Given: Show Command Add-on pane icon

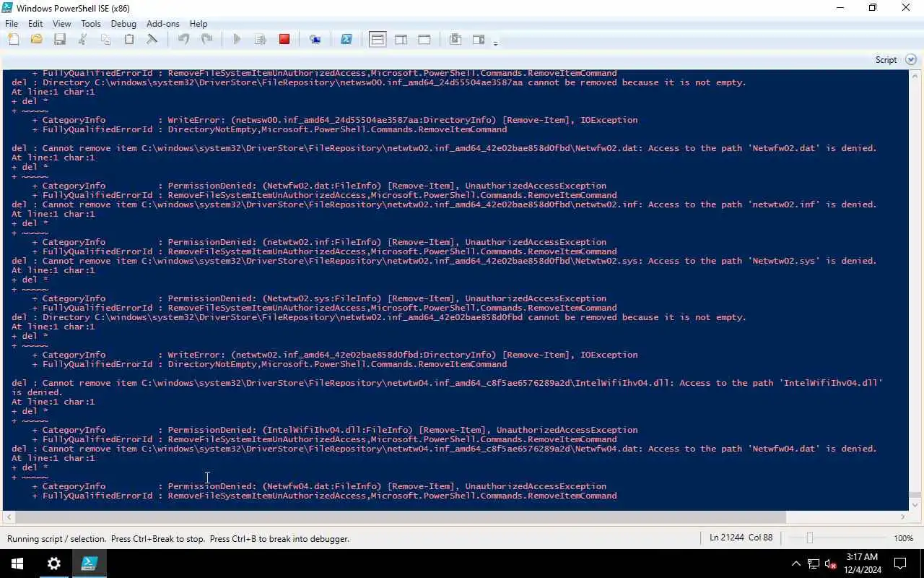Looking at the screenshot, I should point(479,40).
